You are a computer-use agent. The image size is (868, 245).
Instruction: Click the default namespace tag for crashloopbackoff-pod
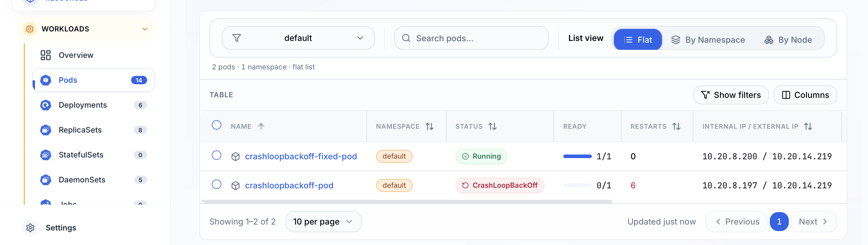point(394,185)
